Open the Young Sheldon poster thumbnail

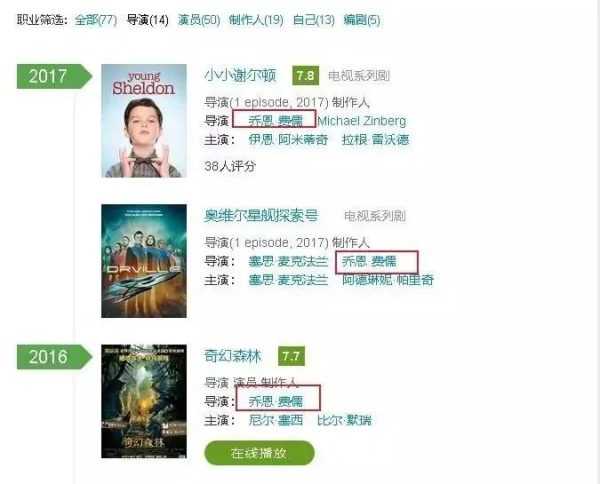click(x=144, y=121)
